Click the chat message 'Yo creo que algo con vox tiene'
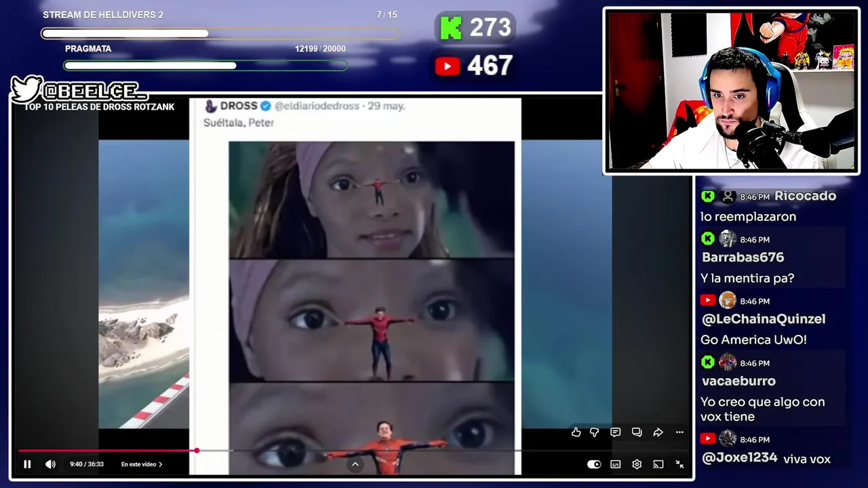 pyautogui.click(x=762, y=409)
